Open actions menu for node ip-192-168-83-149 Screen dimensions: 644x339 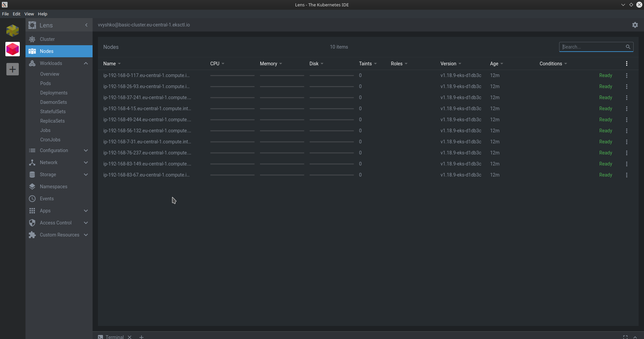click(627, 164)
